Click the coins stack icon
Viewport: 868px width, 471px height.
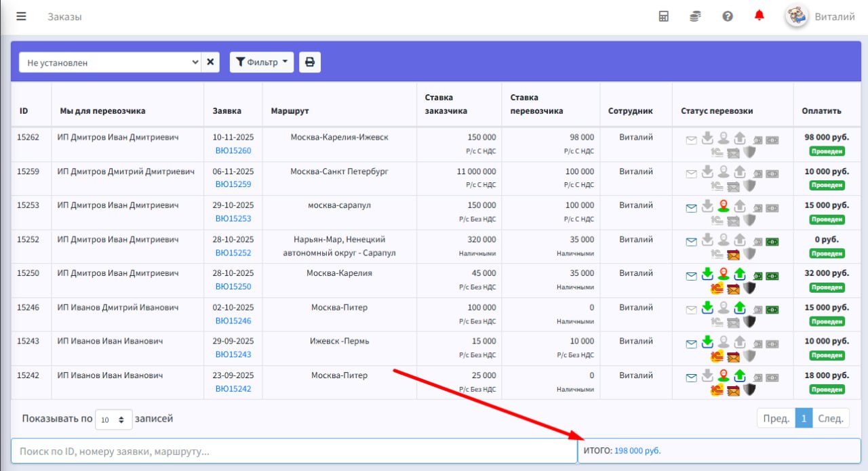pyautogui.click(x=695, y=16)
